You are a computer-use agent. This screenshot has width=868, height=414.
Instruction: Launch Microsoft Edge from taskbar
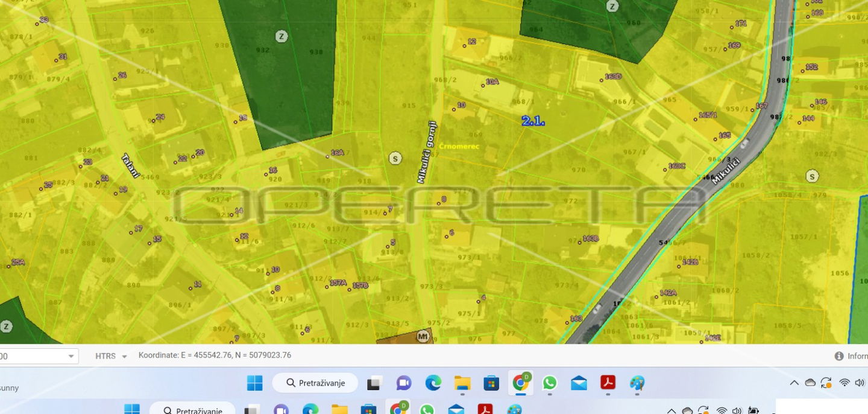pos(433,383)
